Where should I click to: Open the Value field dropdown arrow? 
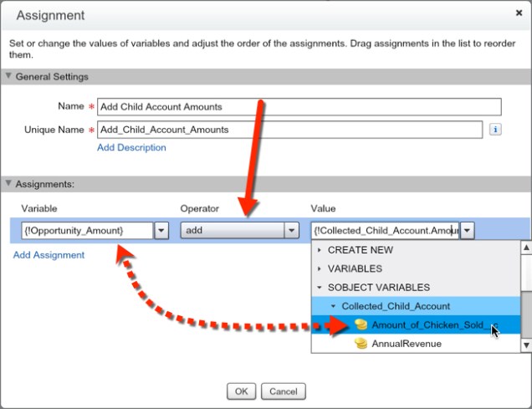click(467, 231)
